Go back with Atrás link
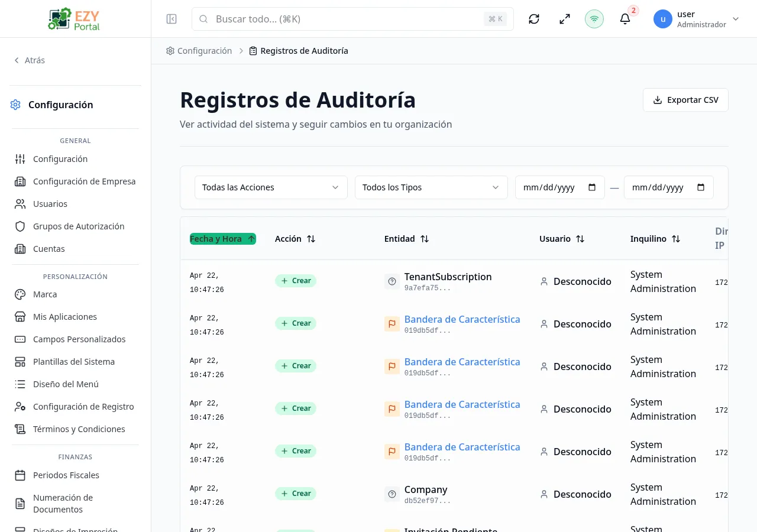Screen dimensions: 757x532 tap(29, 60)
